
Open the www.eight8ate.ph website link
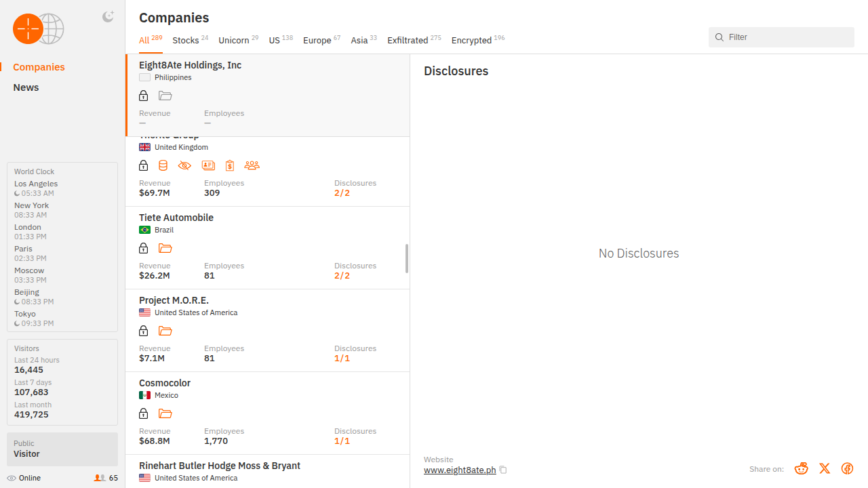[x=460, y=470]
